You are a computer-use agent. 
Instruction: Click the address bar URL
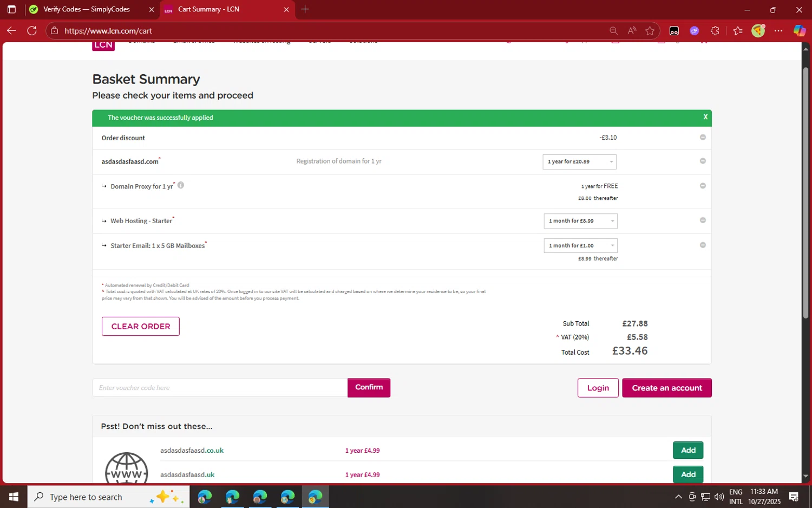108,31
